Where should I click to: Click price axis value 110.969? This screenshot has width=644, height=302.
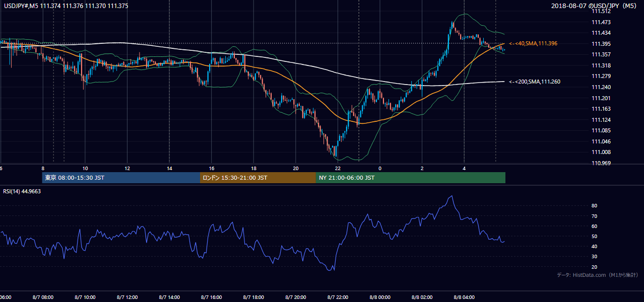pyautogui.click(x=602, y=163)
